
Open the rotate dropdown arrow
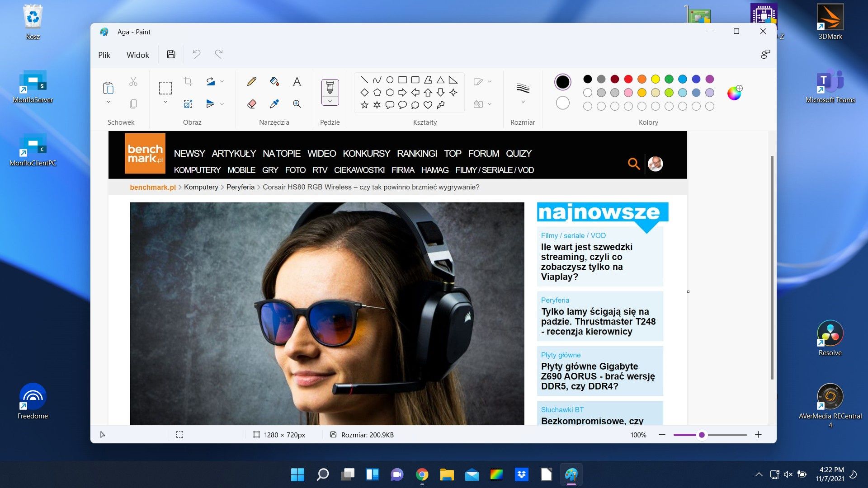coord(222,82)
